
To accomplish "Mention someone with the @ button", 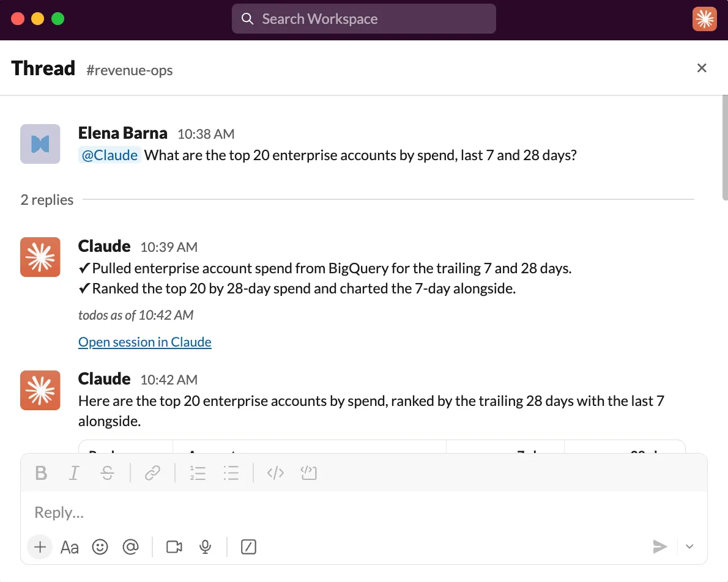I will [x=130, y=547].
